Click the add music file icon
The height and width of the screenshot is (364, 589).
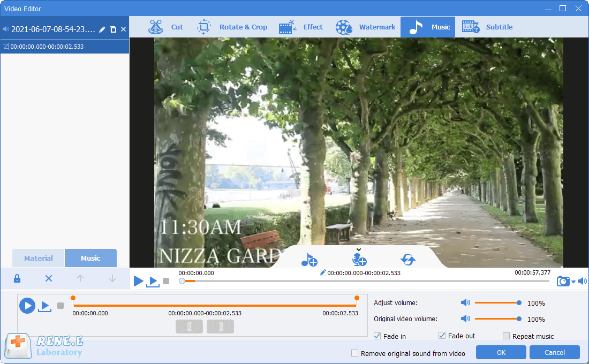309,260
